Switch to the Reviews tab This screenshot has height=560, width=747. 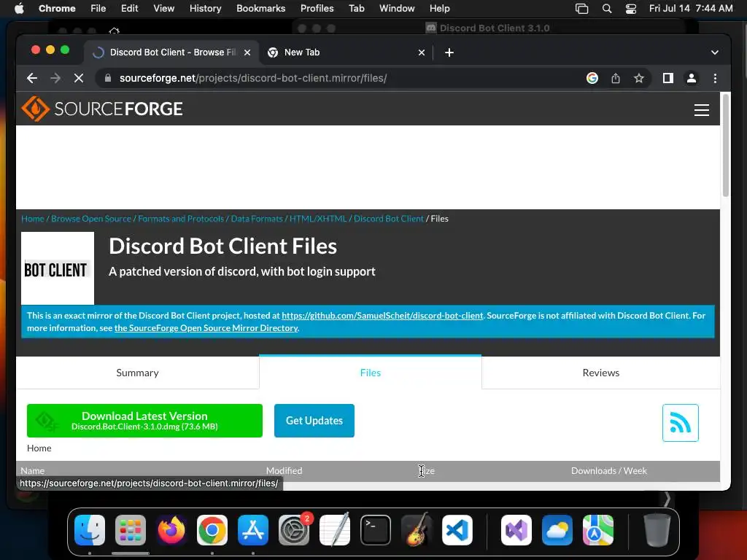coord(601,373)
